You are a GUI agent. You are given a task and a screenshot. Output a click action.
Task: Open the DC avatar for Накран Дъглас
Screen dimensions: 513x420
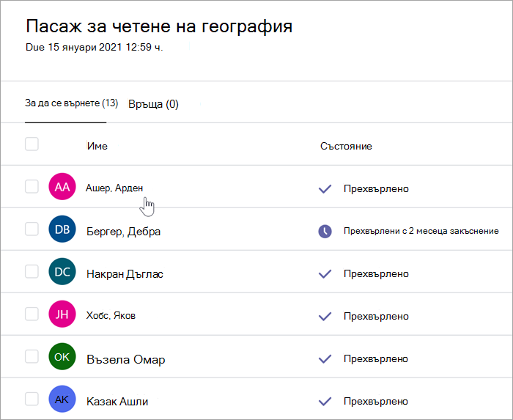(62, 271)
